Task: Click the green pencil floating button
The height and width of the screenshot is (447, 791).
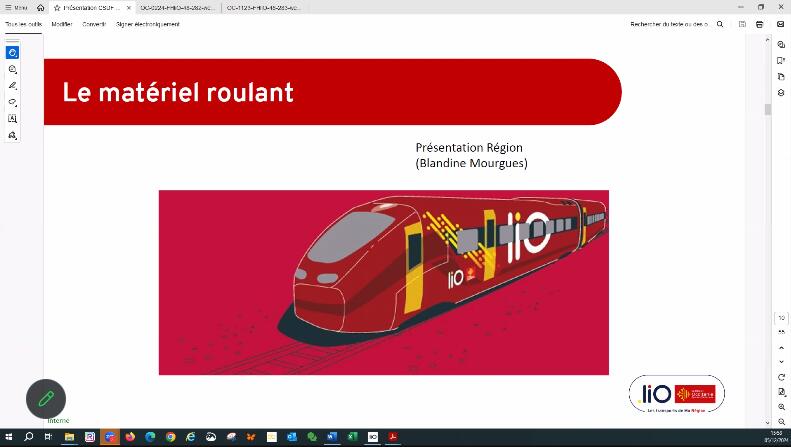Action: coord(46,399)
